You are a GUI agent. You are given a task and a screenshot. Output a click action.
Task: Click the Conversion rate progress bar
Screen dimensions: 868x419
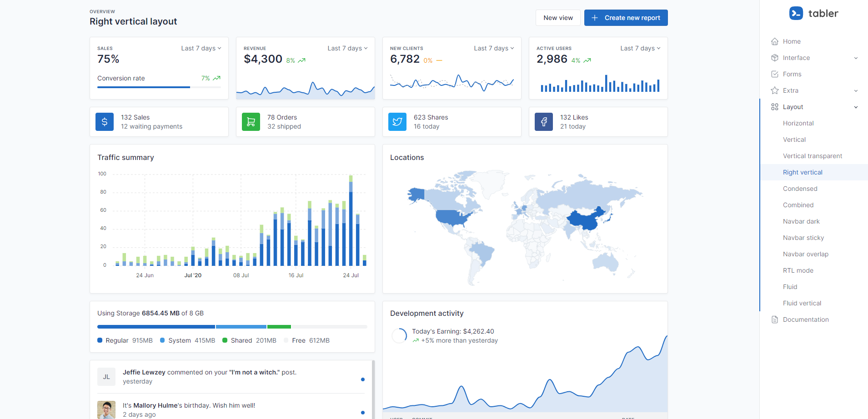coord(159,87)
